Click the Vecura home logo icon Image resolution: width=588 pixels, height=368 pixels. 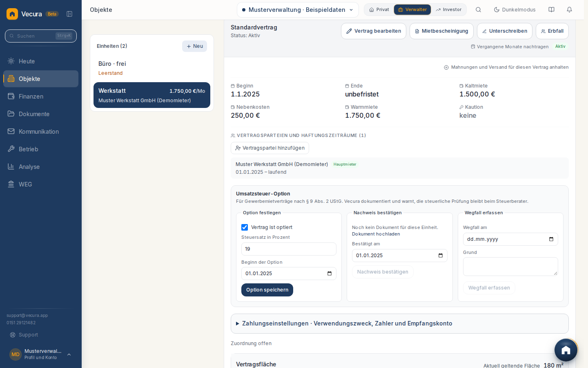pos(12,14)
